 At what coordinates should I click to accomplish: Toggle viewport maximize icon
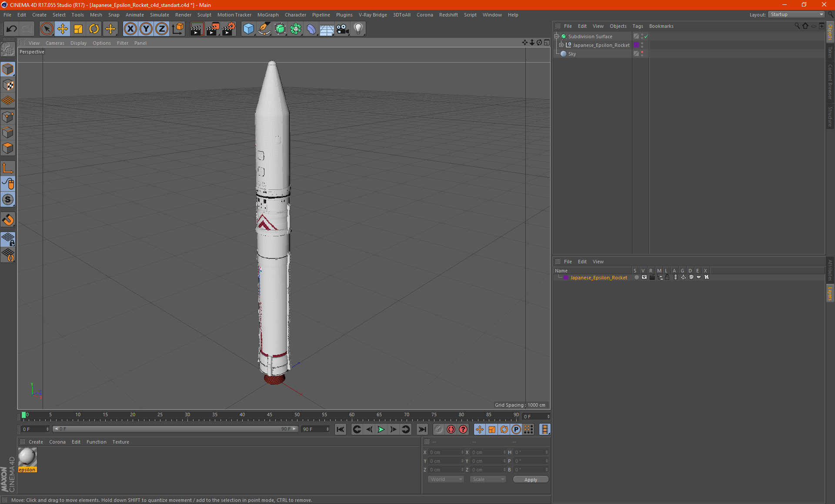[547, 43]
